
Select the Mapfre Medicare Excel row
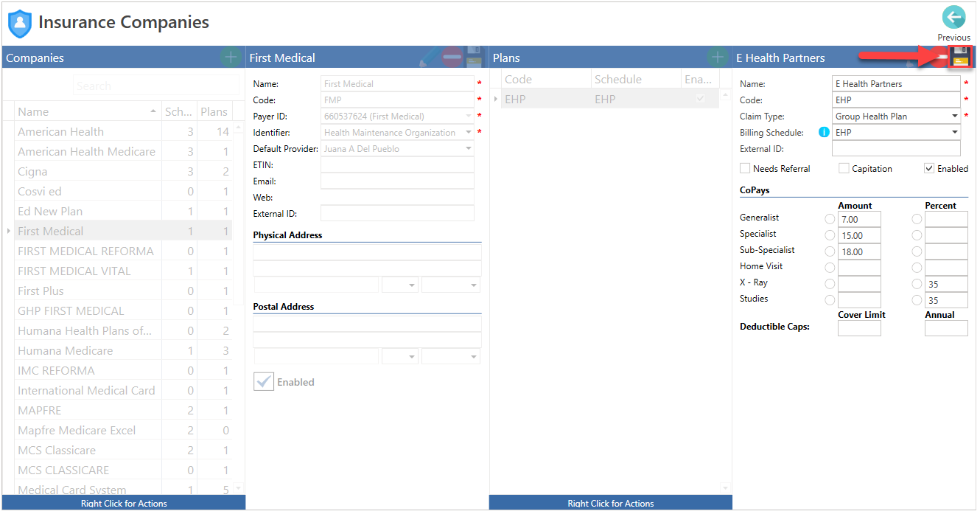(x=124, y=430)
